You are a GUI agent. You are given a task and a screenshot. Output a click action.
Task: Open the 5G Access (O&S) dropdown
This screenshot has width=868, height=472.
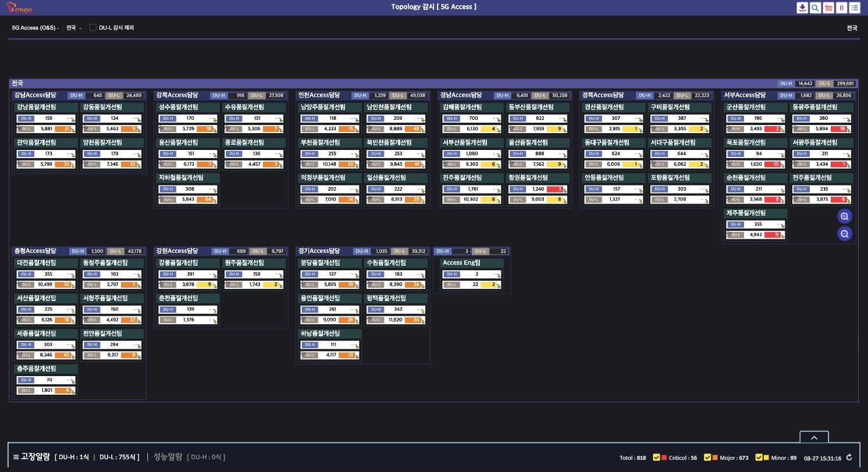tap(35, 28)
